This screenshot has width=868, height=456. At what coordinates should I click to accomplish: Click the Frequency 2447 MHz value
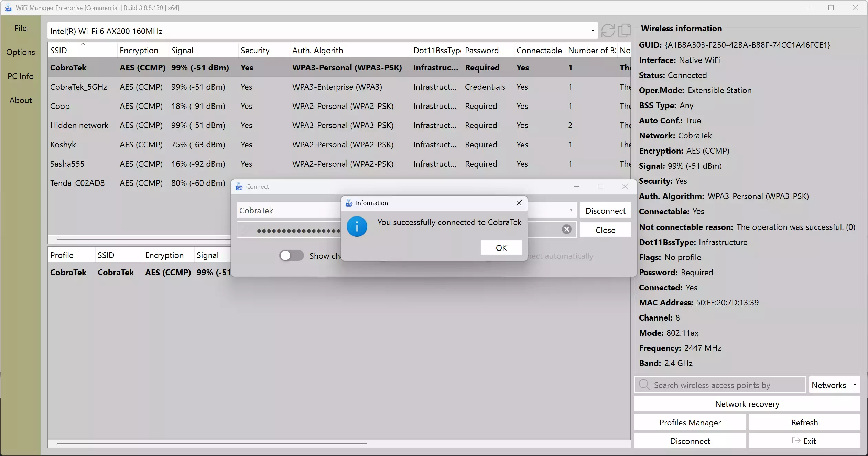click(x=703, y=348)
